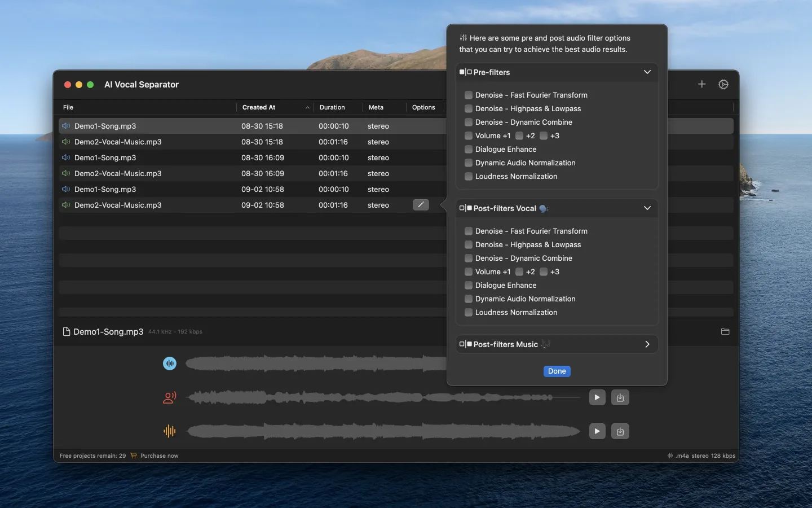Click the Post-filters Vocal section icon
Screen dimensions: 812x508
[x=465, y=208]
